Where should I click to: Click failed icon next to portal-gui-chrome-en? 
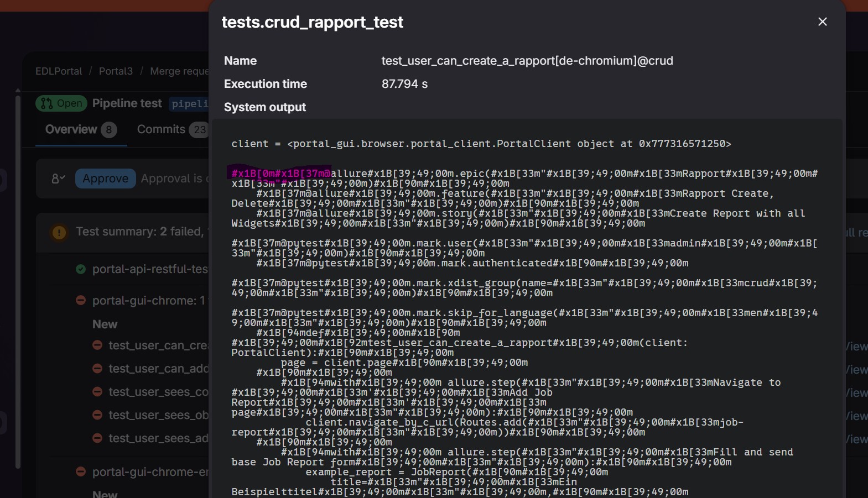tap(81, 472)
